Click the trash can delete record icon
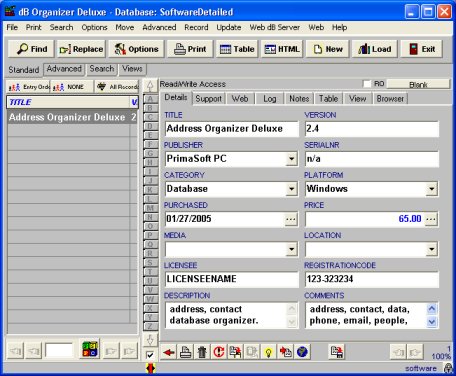 [202, 352]
